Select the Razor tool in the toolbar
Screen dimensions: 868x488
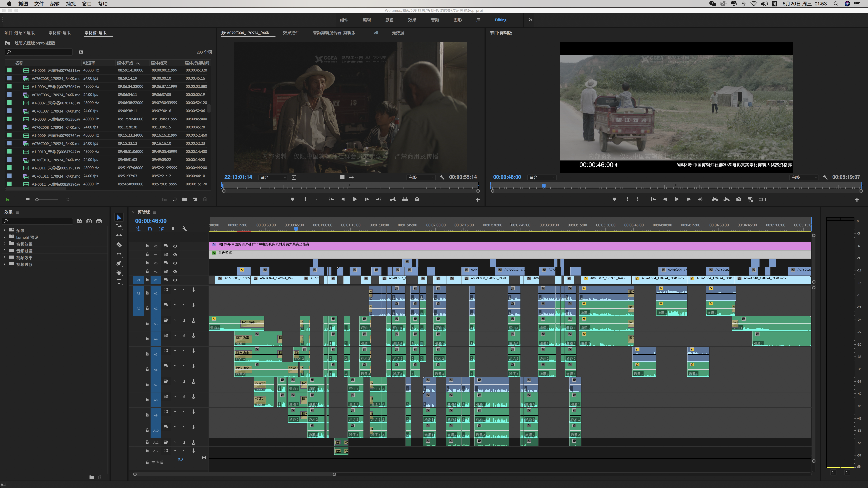119,245
